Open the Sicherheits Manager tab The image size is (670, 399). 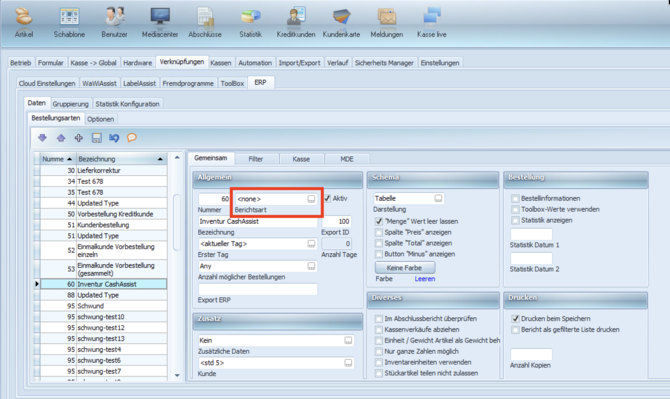tap(384, 63)
